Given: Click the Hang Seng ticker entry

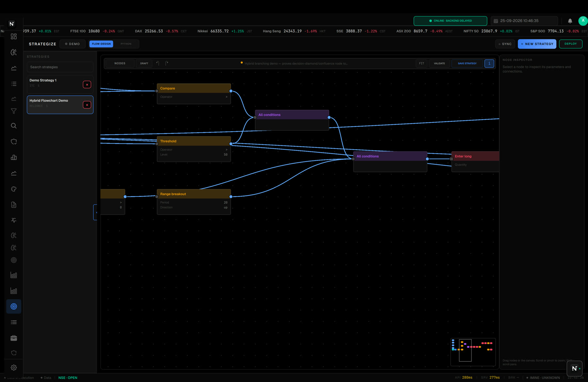Looking at the screenshot, I should [x=294, y=31].
